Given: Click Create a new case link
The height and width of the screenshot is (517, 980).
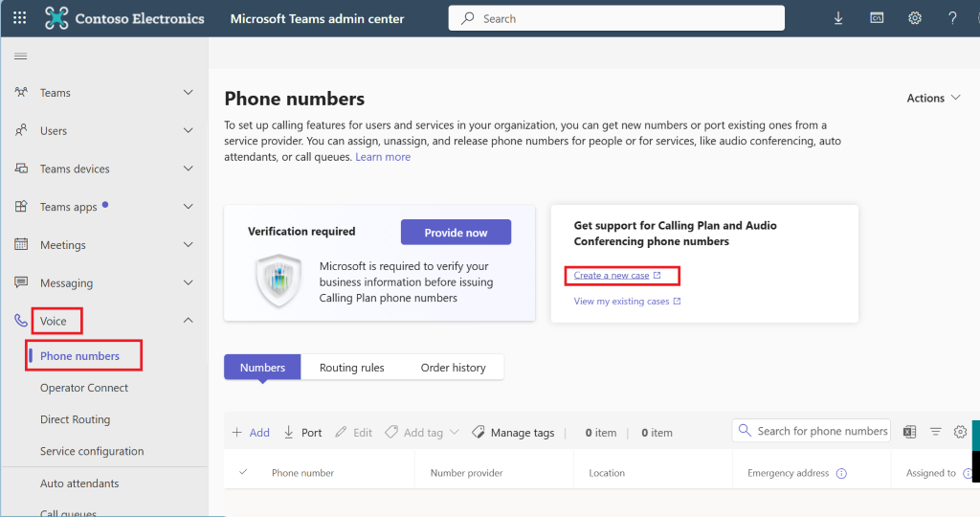Looking at the screenshot, I should [617, 275].
